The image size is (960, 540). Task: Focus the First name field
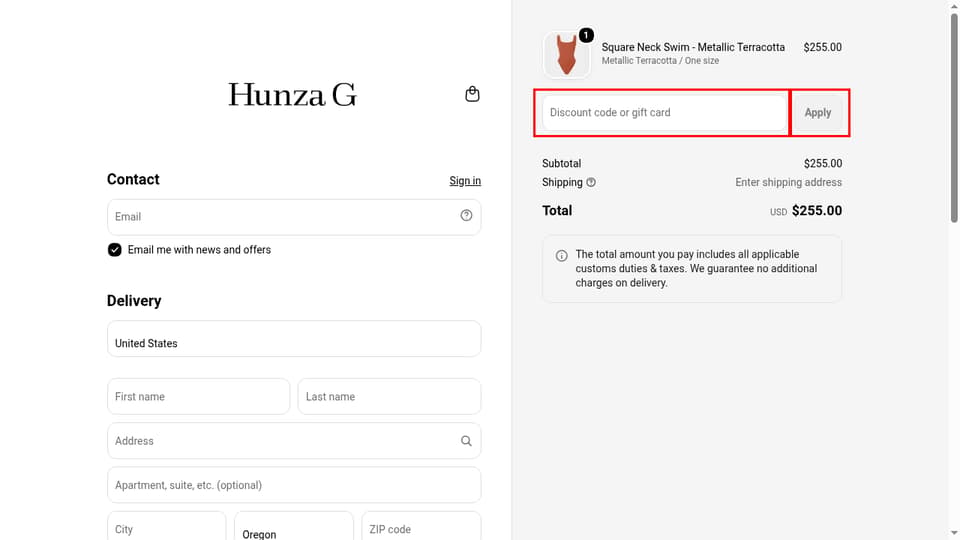click(198, 397)
